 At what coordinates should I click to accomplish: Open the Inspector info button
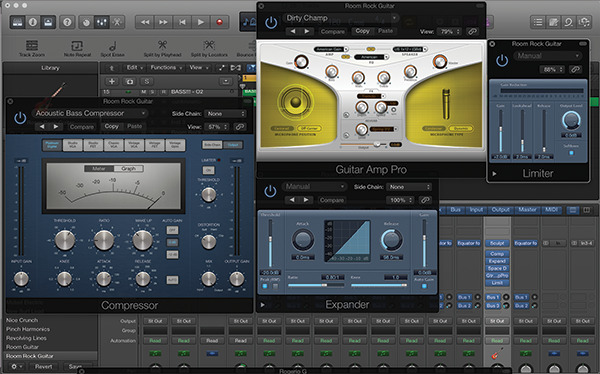point(33,22)
